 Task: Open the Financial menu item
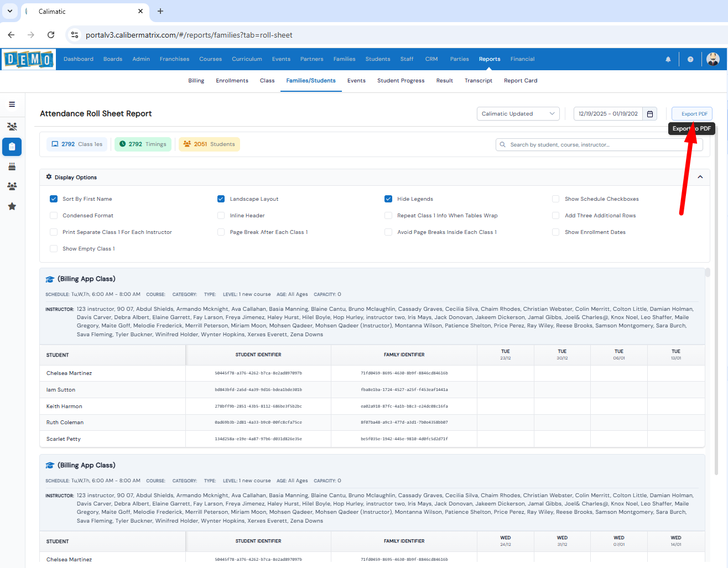click(522, 59)
